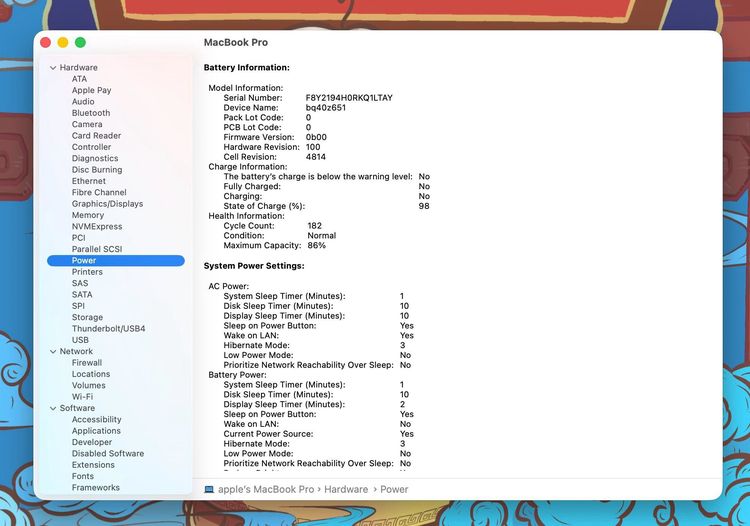Click the Firmware Version value 0b00
750x526 pixels.
pyautogui.click(x=316, y=137)
